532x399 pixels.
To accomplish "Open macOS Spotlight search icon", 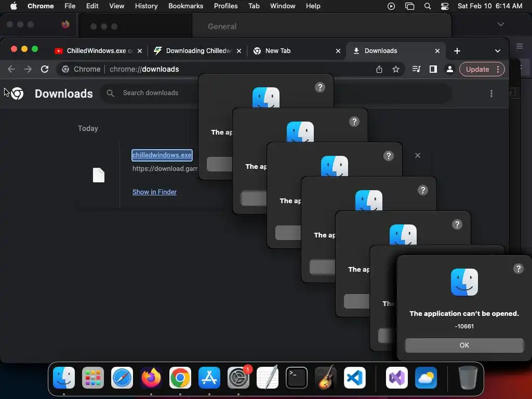I will 428,6.
